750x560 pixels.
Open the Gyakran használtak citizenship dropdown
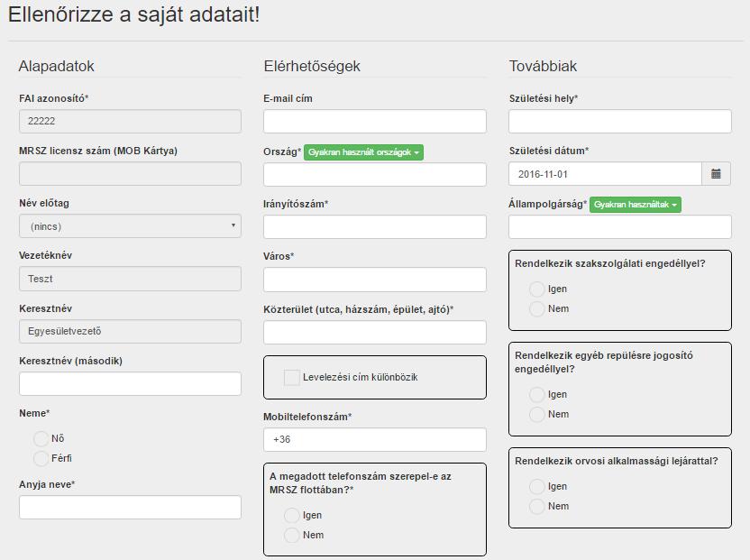click(636, 205)
